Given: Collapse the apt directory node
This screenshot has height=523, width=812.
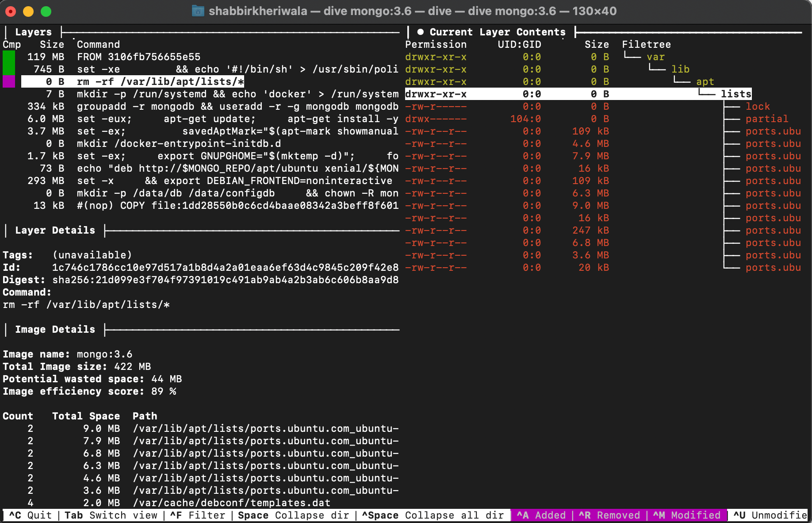Looking at the screenshot, I should pyautogui.click(x=705, y=82).
